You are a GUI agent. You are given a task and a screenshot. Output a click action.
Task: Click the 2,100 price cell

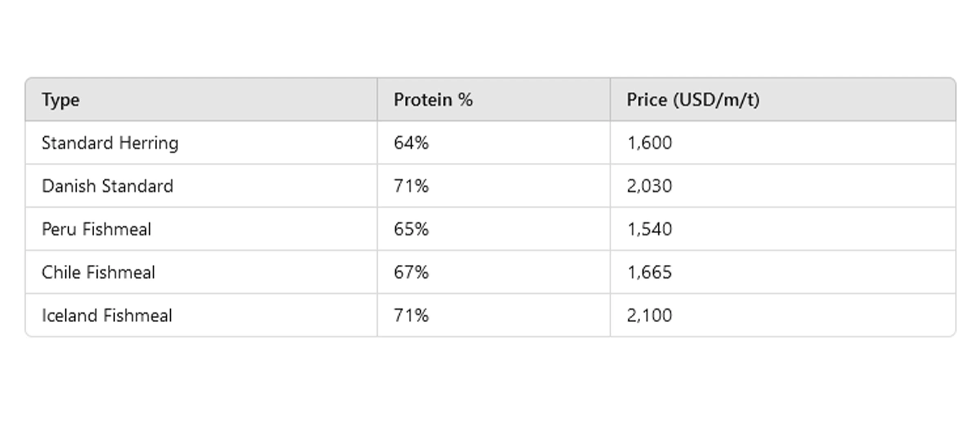649,316
